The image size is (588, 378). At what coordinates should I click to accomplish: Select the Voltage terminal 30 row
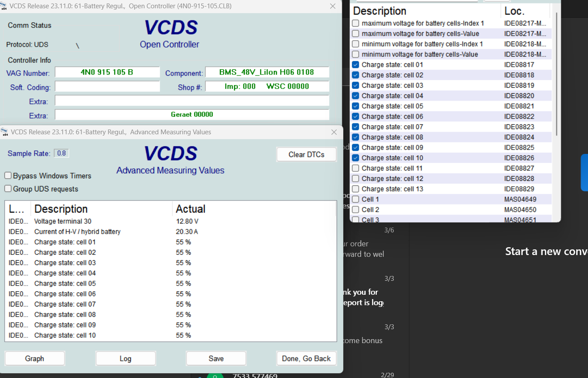tap(63, 221)
